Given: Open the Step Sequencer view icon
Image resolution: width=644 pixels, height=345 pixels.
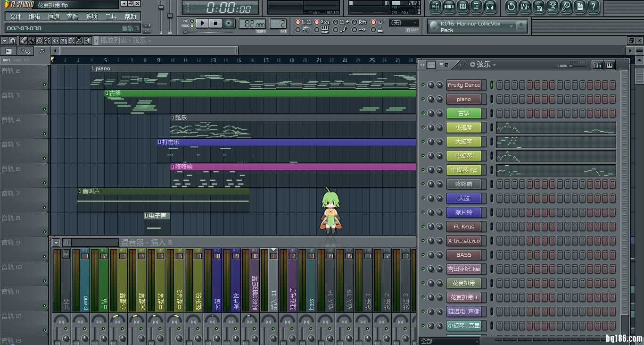Looking at the screenshot, I should (x=449, y=7).
